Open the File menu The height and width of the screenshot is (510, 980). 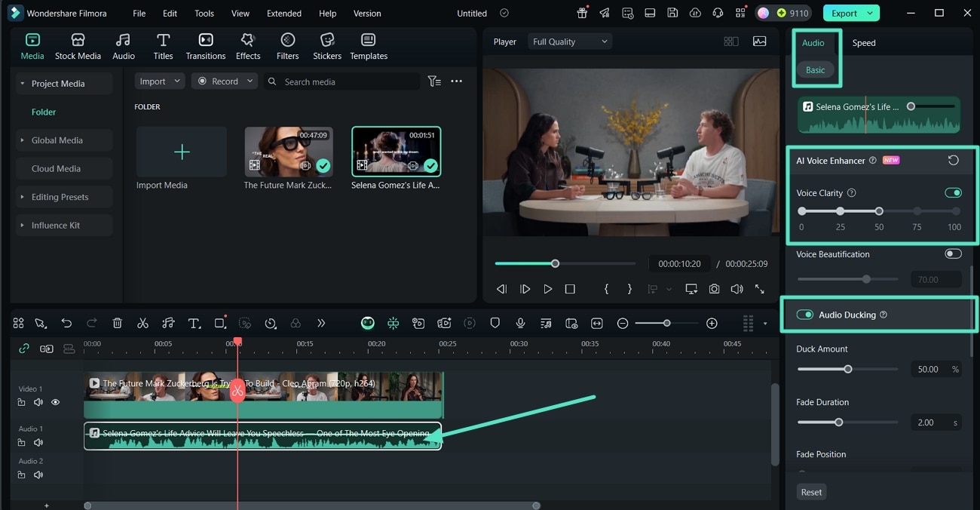point(139,14)
